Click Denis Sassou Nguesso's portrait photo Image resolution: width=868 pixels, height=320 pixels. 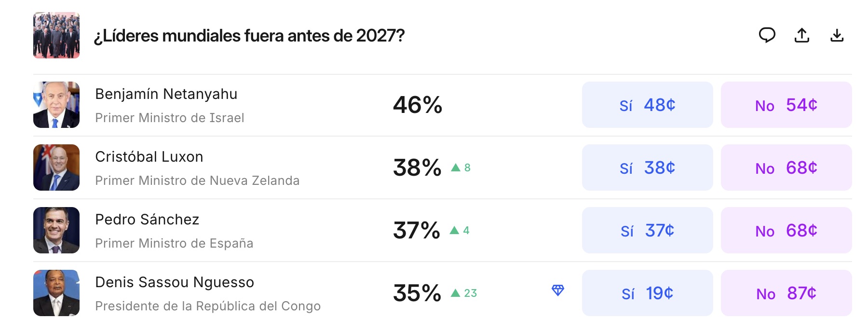(x=56, y=293)
